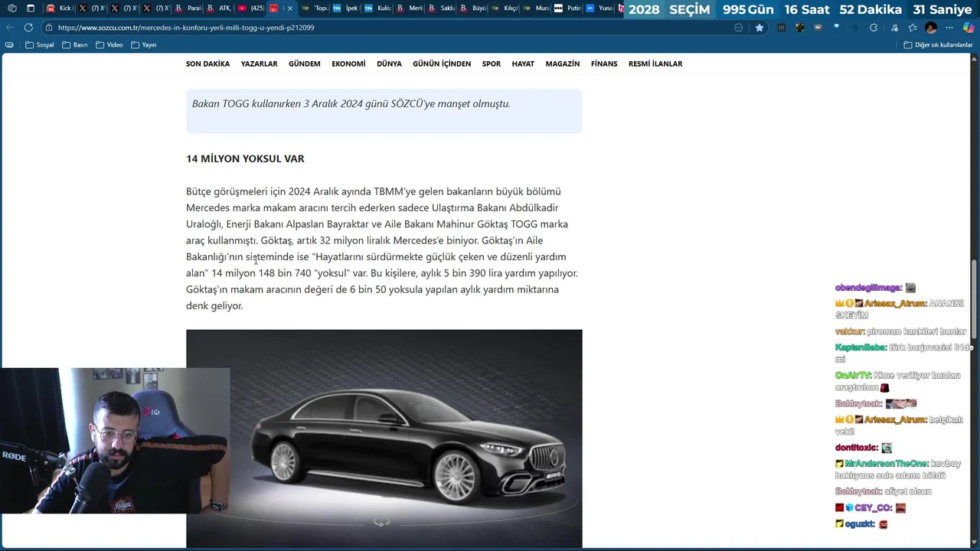This screenshot has width=980, height=551.
Task: Switch to the Kick browser tab
Action: pyautogui.click(x=59, y=8)
